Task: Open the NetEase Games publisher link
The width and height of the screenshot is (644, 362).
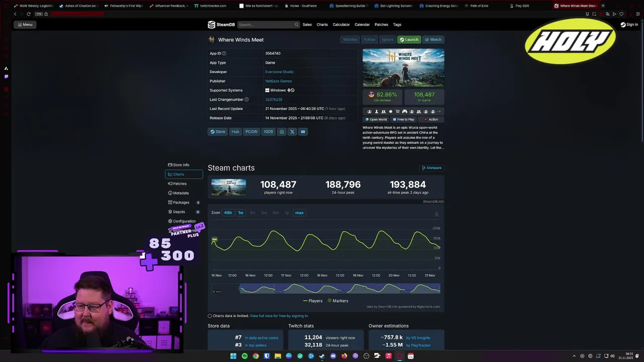Action: pyautogui.click(x=278, y=81)
